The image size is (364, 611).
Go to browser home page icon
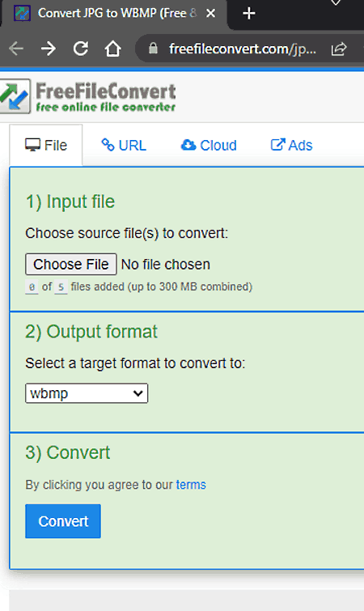pos(112,49)
